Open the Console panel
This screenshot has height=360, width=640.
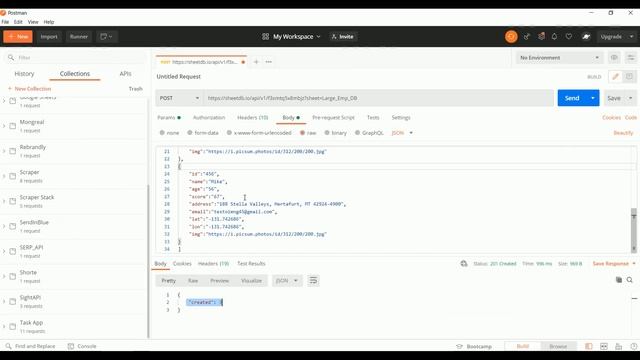click(x=82, y=346)
